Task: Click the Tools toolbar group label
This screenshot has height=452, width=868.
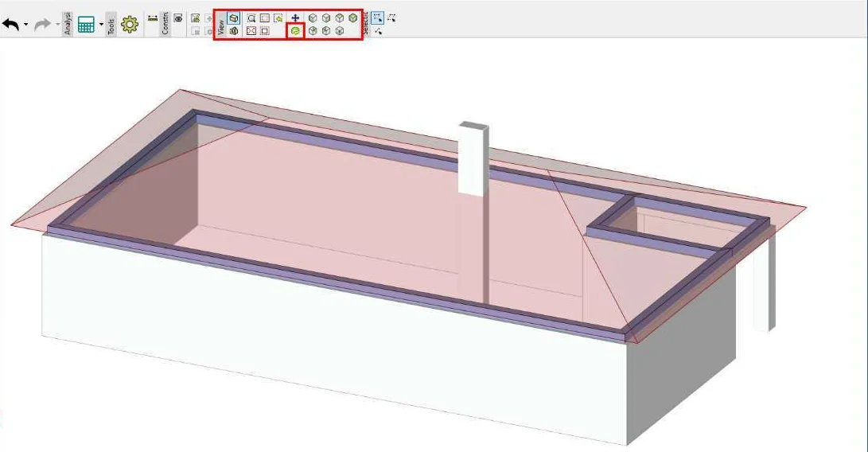Action: pyautogui.click(x=111, y=26)
